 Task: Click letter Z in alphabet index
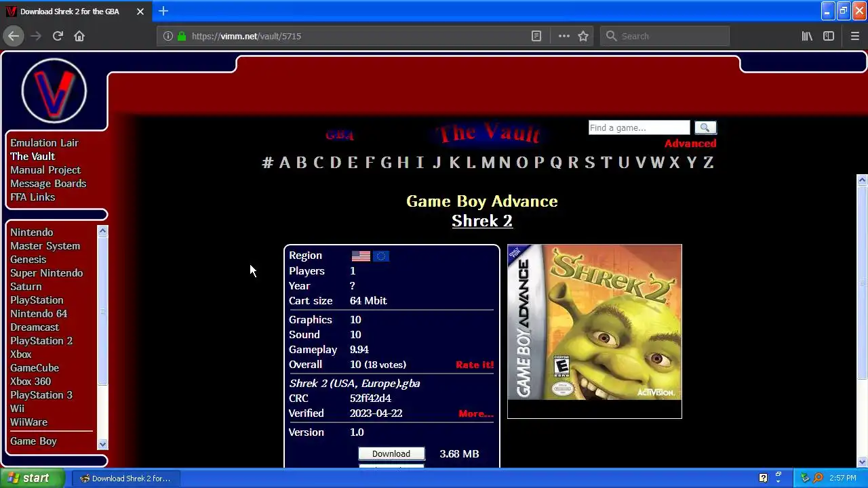[708, 163]
